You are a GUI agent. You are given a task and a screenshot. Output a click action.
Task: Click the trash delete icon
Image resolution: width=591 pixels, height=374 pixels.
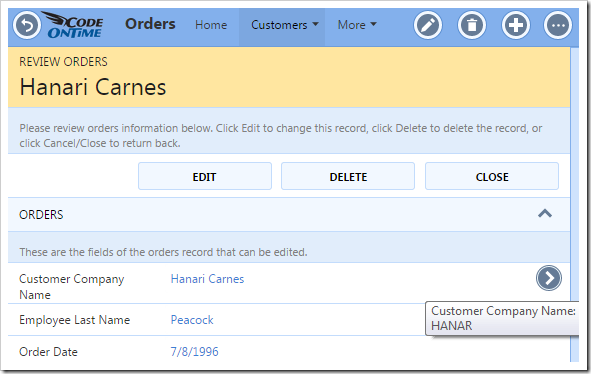tap(472, 25)
